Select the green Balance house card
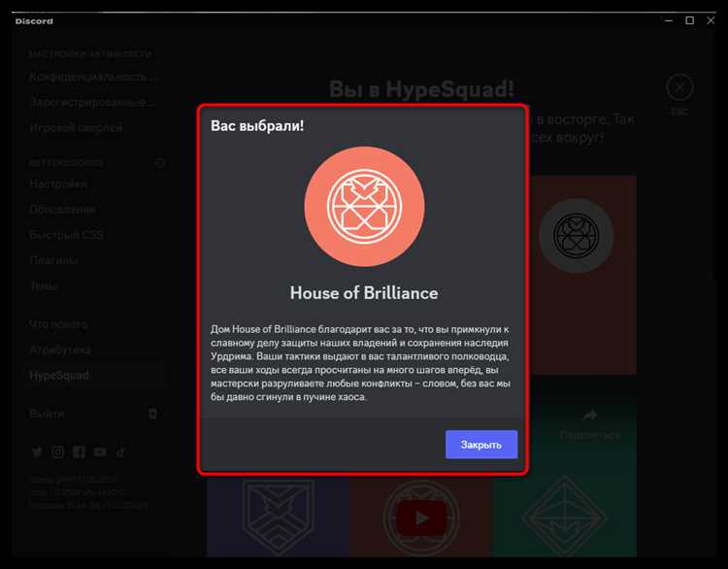The height and width of the screenshot is (569, 728). pyautogui.click(x=565, y=517)
